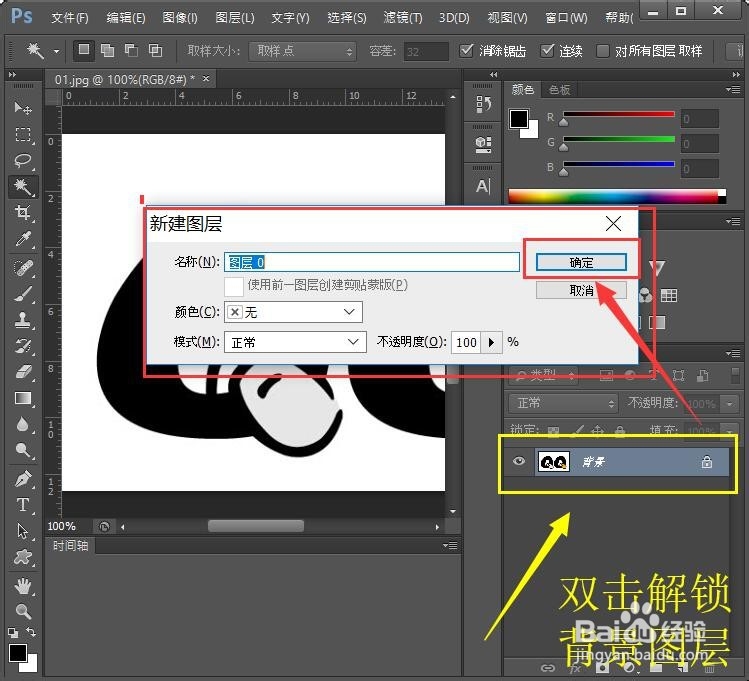The width and height of the screenshot is (749, 681).
Task: Select the Rectangular Marquee tool
Action: pos(22,135)
